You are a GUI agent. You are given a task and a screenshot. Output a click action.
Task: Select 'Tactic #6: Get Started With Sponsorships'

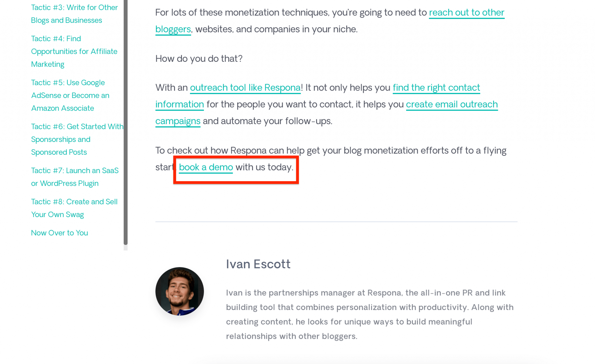click(77, 139)
